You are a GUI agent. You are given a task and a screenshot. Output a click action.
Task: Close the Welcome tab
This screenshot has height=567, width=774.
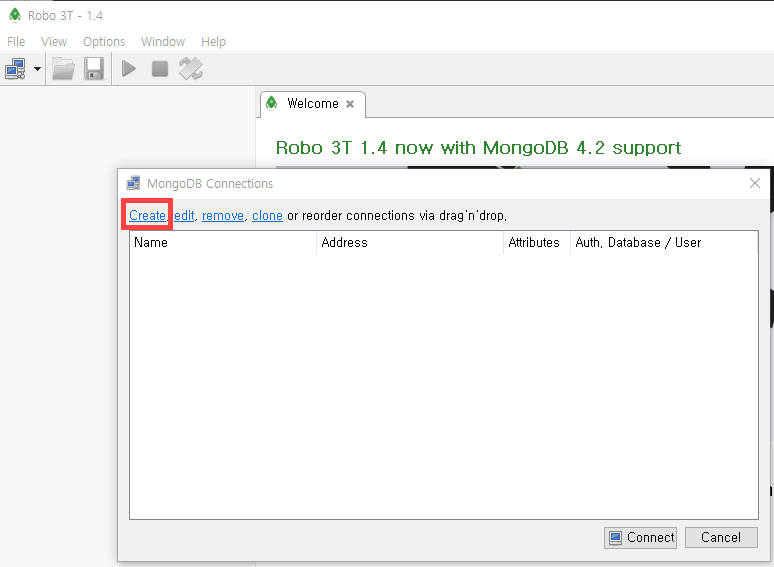tap(350, 104)
